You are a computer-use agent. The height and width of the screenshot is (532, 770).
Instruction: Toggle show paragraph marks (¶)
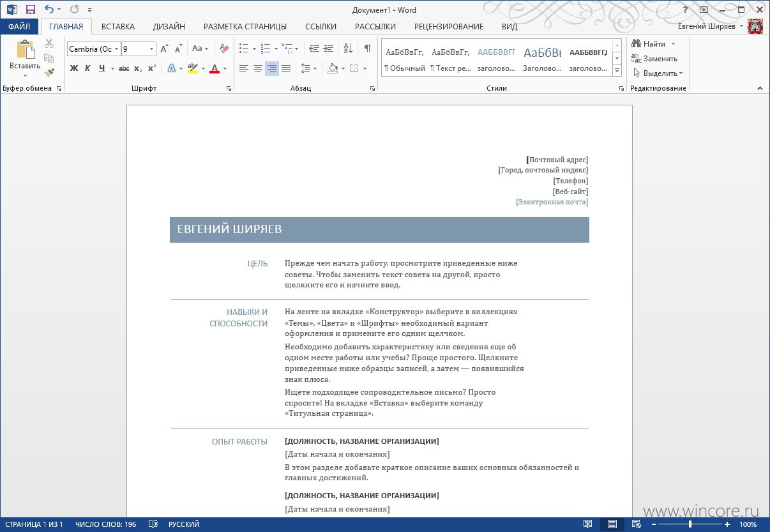point(367,49)
